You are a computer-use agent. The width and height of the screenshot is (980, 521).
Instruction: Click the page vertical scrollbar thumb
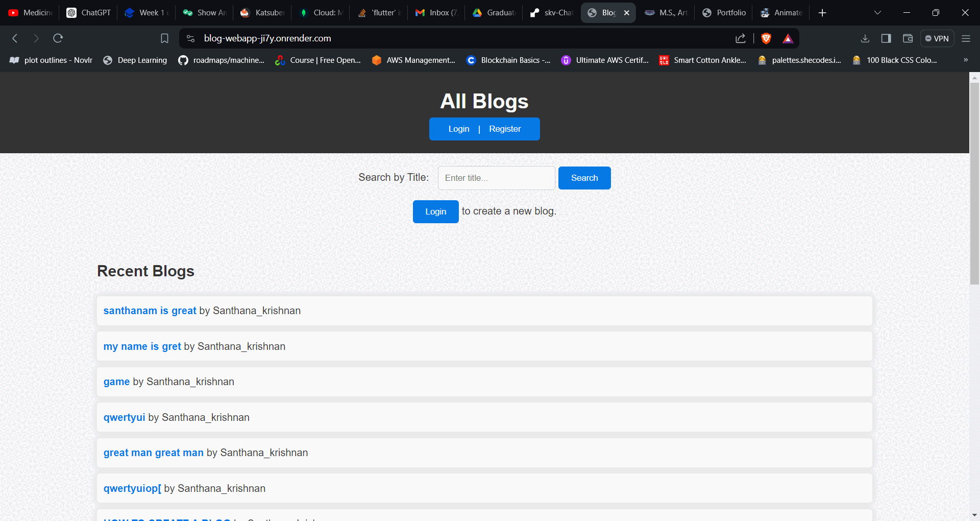click(x=974, y=183)
